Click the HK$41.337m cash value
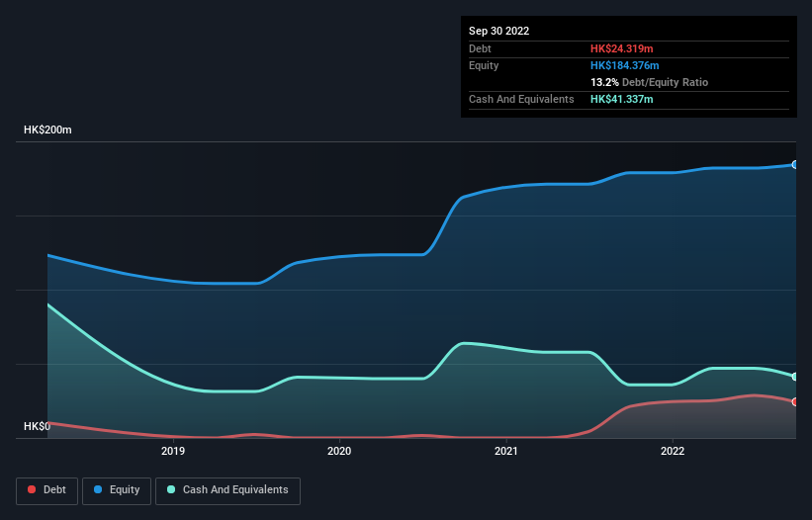 point(621,99)
